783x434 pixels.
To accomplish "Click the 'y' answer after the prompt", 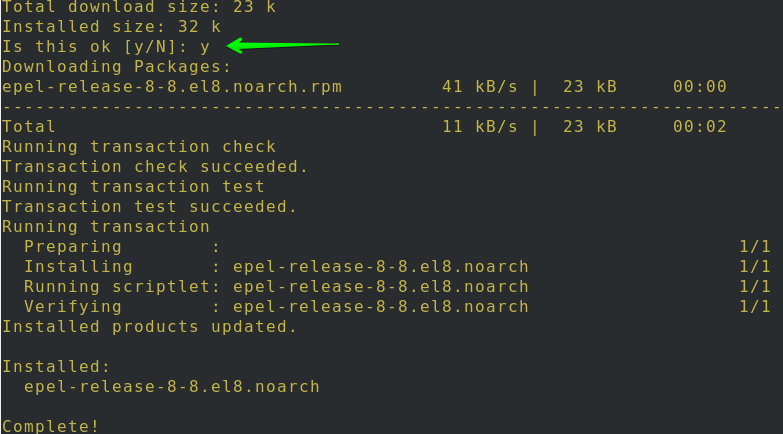I will click(205, 47).
